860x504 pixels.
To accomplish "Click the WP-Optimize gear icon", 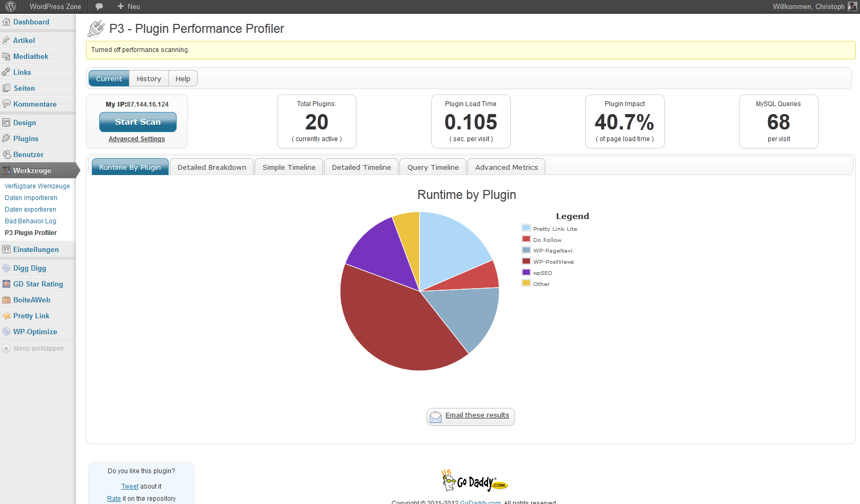I will (6, 332).
